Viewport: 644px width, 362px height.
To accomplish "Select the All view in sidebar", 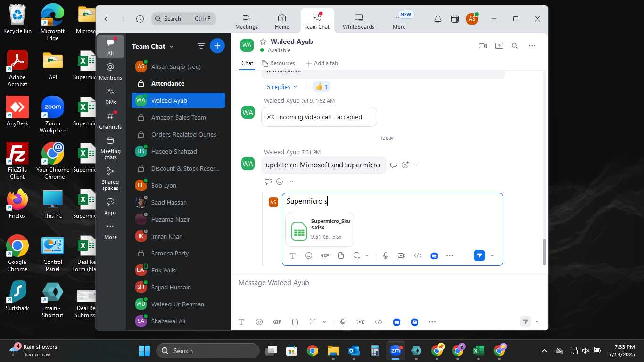I will pyautogui.click(x=110, y=47).
